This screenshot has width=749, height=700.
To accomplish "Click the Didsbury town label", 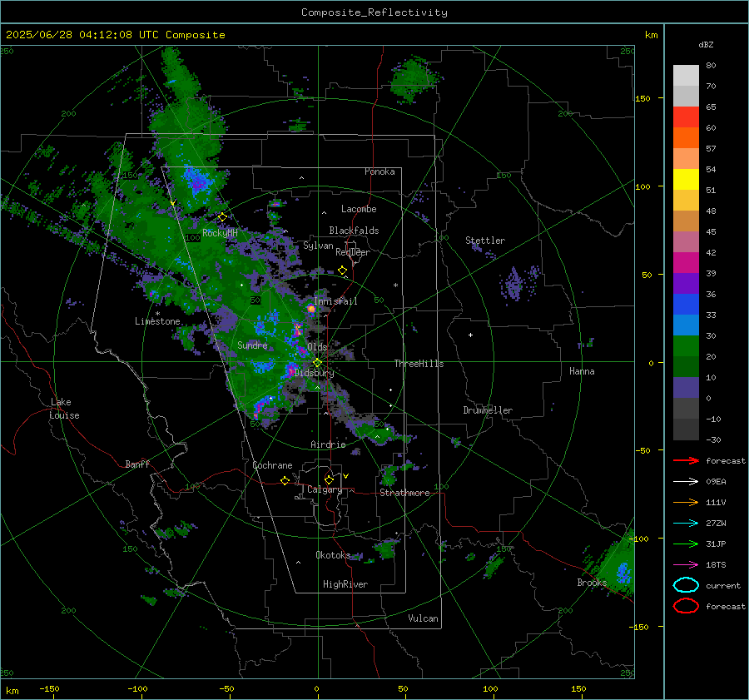I will tap(315, 373).
